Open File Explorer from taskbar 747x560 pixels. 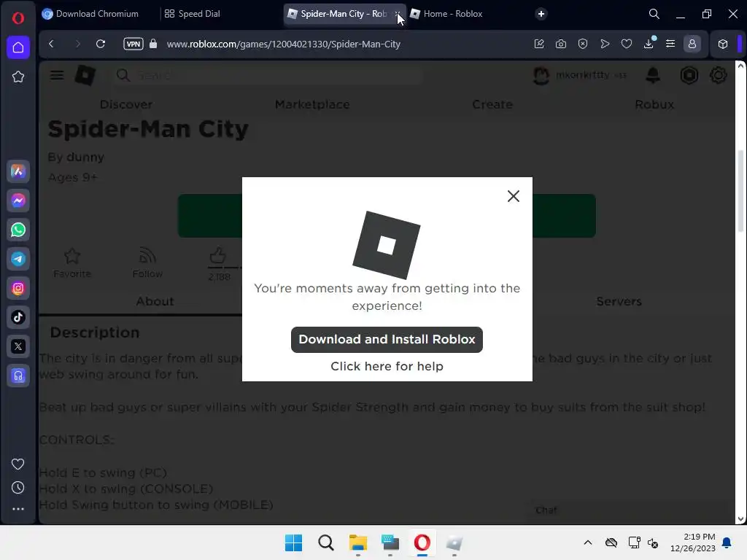pos(357,542)
